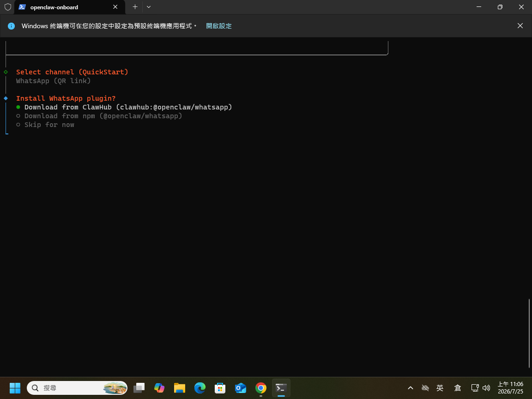The height and width of the screenshot is (399, 532).
Task: Minimize the terminal window
Action: point(479,7)
